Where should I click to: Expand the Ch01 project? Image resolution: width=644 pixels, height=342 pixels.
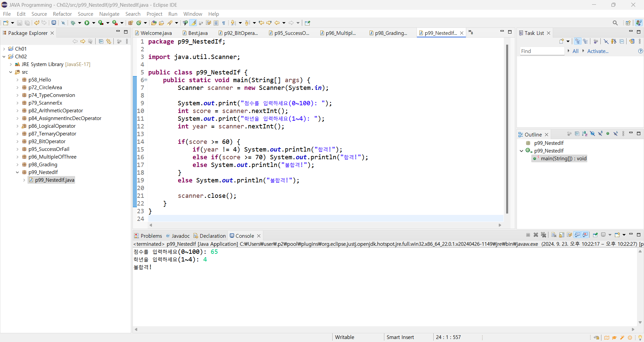4,49
